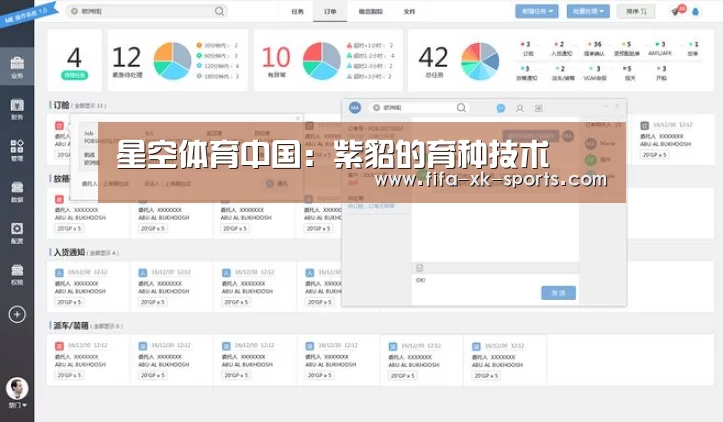Open the 数据 data sidebar icon
The height and width of the screenshot is (422, 723).
click(x=17, y=191)
